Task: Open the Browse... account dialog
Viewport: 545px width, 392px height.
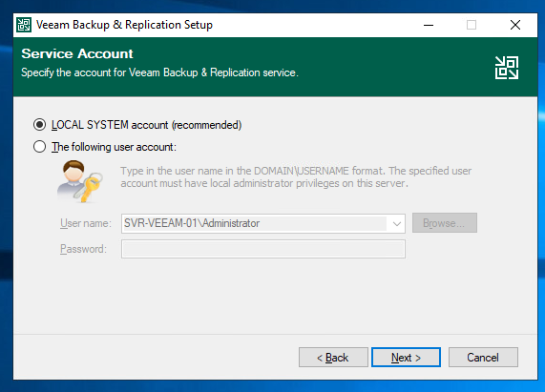Action: click(x=445, y=223)
